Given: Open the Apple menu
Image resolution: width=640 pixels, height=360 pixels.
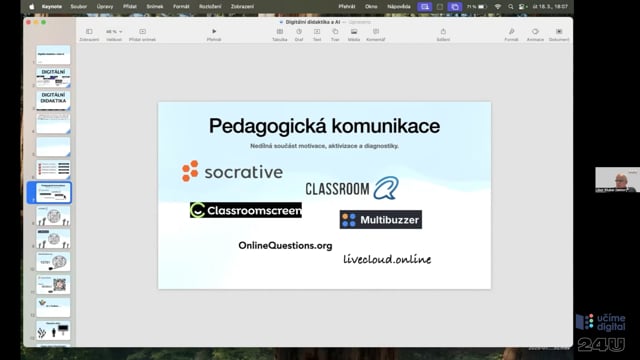Looking at the screenshot, I should [31, 7].
